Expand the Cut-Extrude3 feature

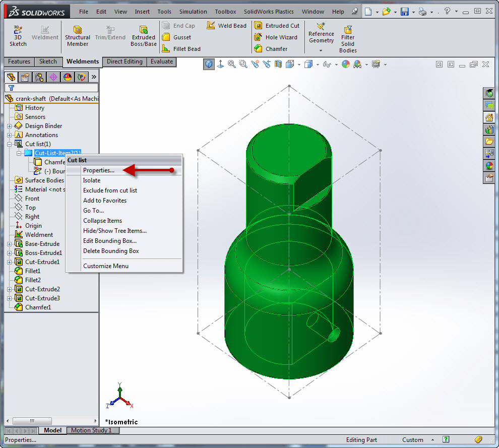point(10,298)
